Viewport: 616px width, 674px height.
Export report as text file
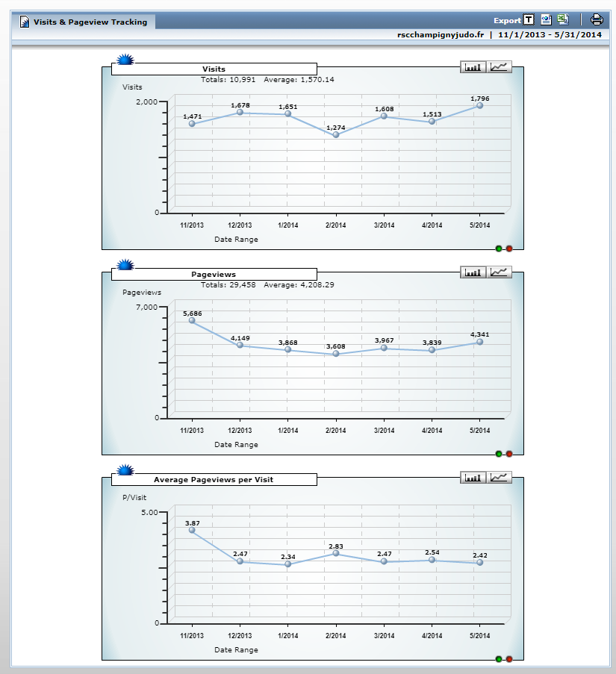click(x=529, y=19)
